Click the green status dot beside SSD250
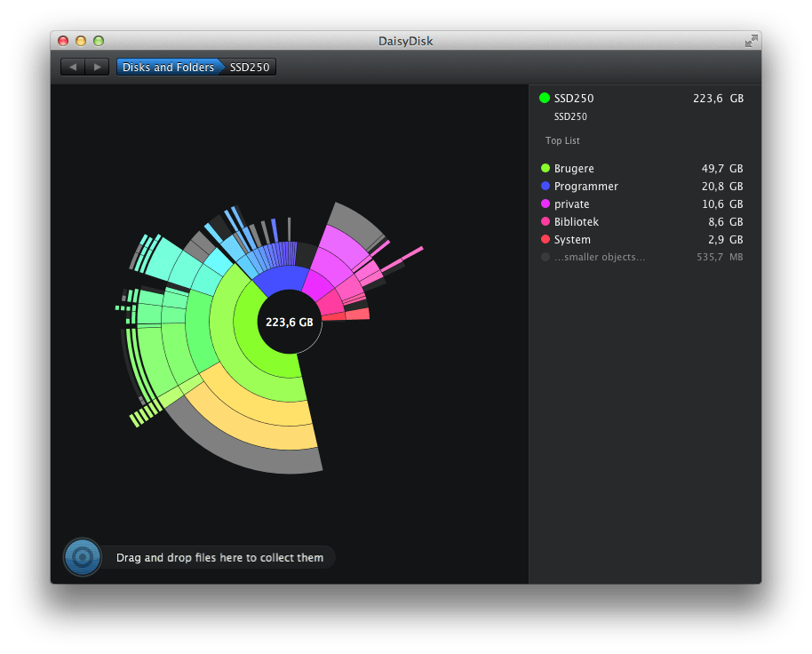This screenshot has width=812, height=654. point(543,98)
